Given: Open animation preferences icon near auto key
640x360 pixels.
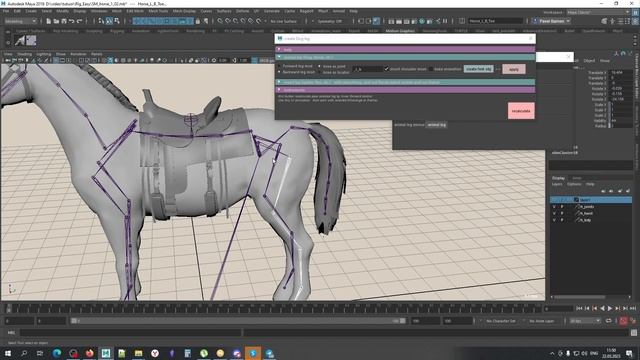Looking at the screenshot, I should click(x=633, y=321).
